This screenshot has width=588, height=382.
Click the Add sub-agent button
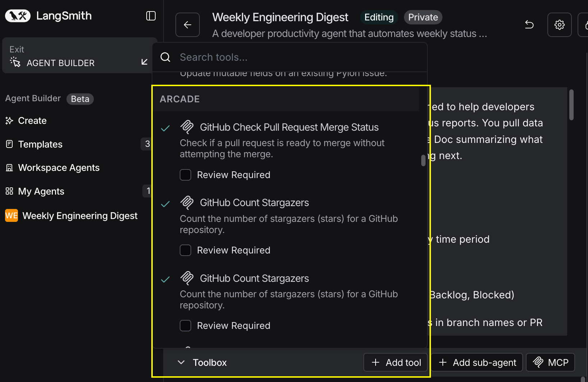tap(478, 363)
